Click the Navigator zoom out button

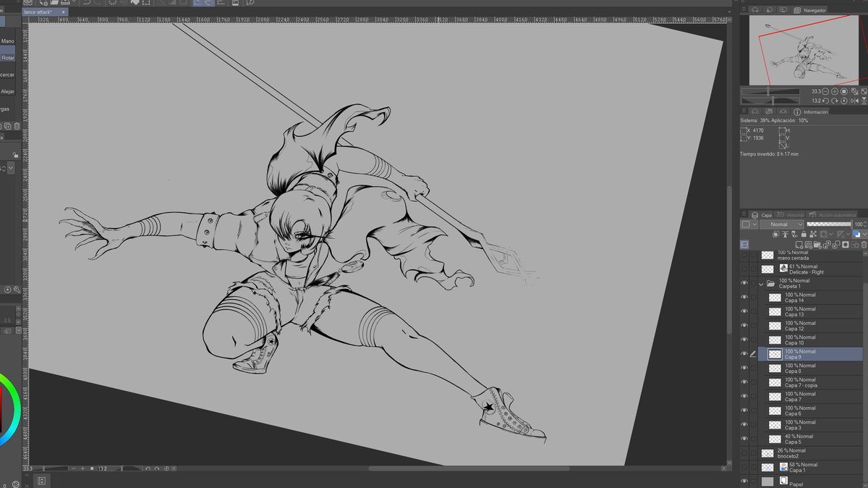825,91
